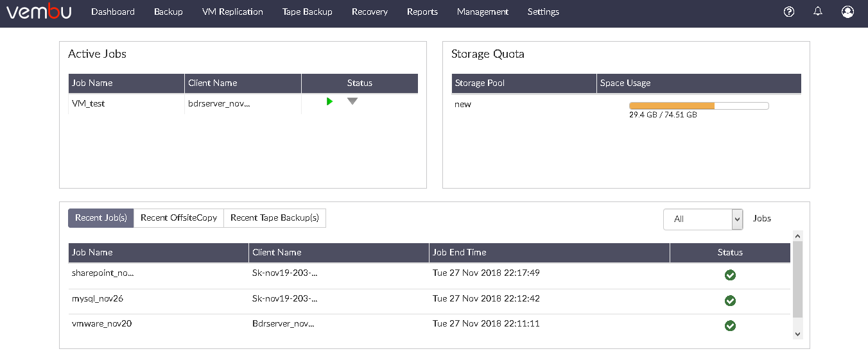Open the user account profile icon
Image resolution: width=868 pixels, height=358 pixels.
pyautogui.click(x=847, y=12)
